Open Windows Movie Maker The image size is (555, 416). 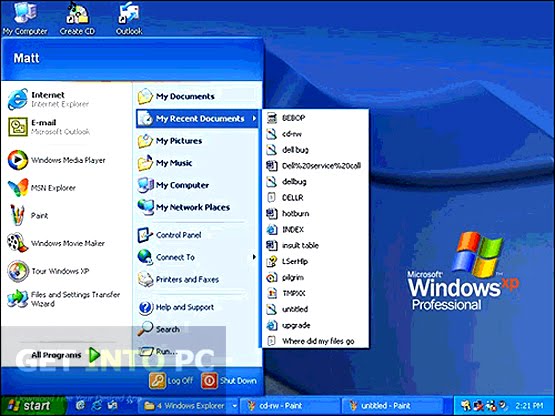56,243
